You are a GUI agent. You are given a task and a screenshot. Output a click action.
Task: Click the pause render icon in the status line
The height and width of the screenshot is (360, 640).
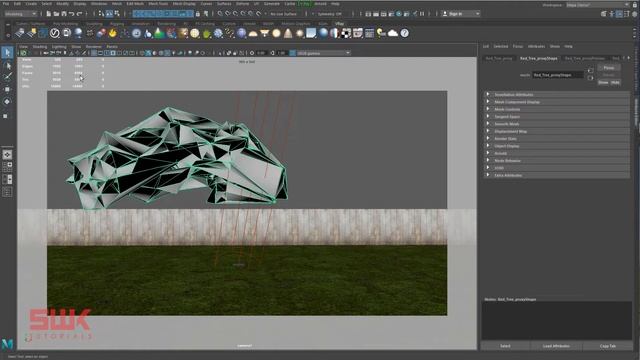pos(422,14)
